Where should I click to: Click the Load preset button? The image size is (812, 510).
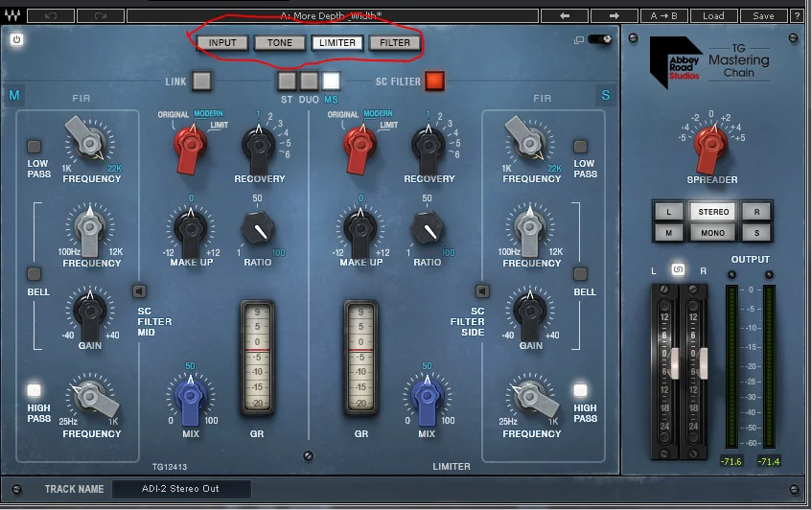[713, 15]
